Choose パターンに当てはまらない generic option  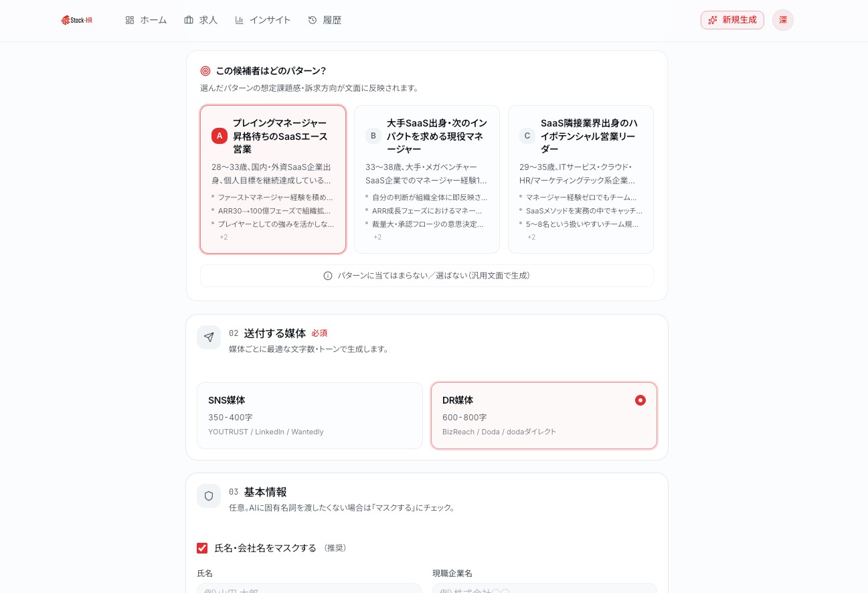tap(427, 276)
